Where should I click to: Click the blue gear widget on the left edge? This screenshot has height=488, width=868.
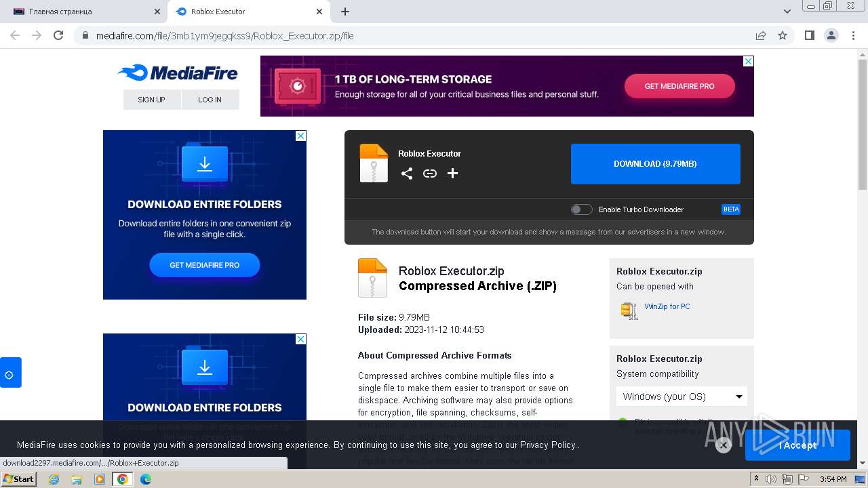coord(9,374)
